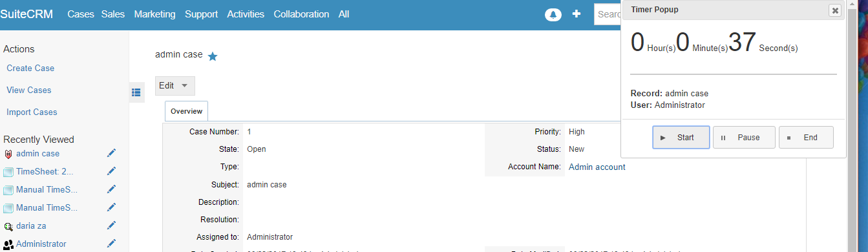
Task: Click the sidebar list toggle icon
Action: (136, 92)
